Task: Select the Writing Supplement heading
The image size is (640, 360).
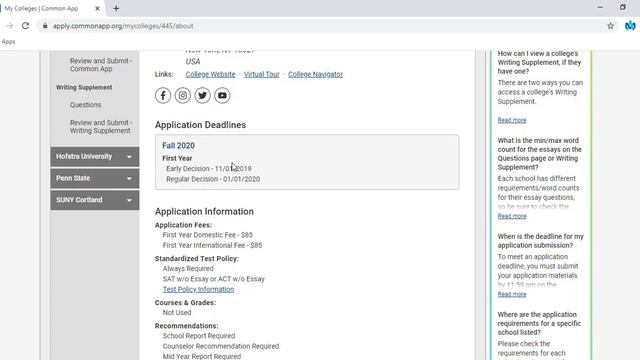Action: (x=84, y=87)
